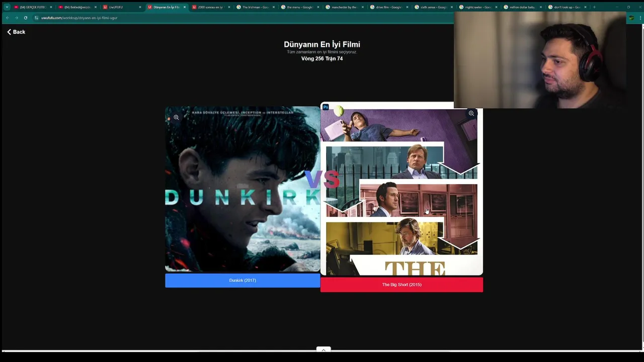Close the drive film tab
644x362 pixels.
tap(407, 7)
